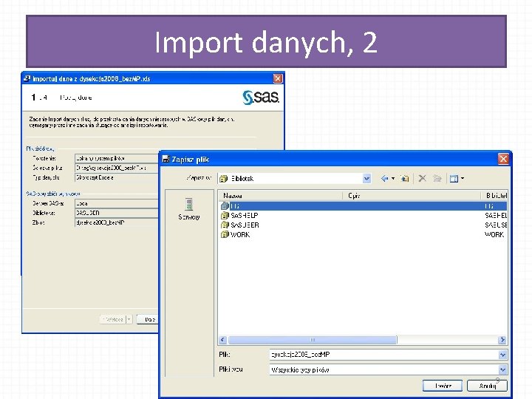Click the SASHELP library folder icon
532x399 pixels.
(x=225, y=216)
